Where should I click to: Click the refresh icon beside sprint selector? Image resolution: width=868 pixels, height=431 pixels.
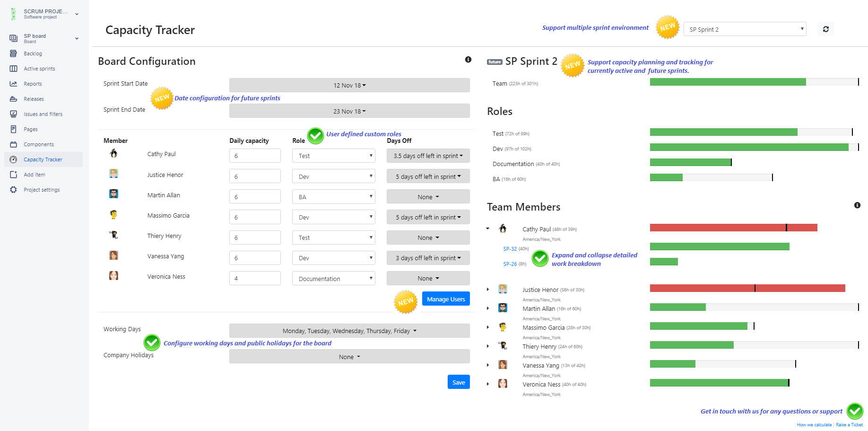(826, 29)
